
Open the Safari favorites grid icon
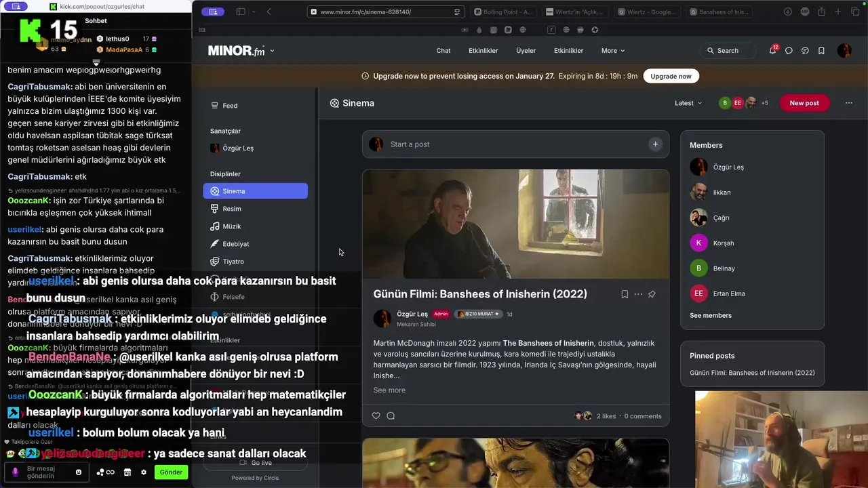click(202, 30)
